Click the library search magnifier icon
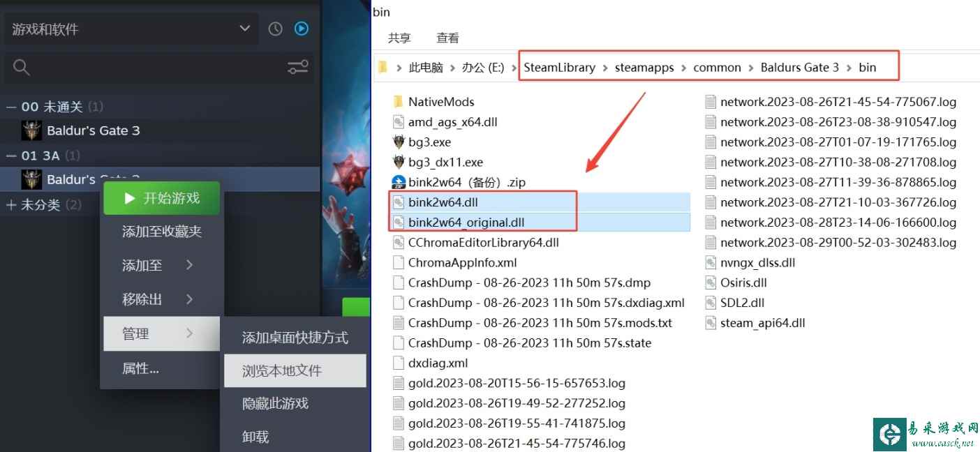980x452 pixels. click(22, 67)
